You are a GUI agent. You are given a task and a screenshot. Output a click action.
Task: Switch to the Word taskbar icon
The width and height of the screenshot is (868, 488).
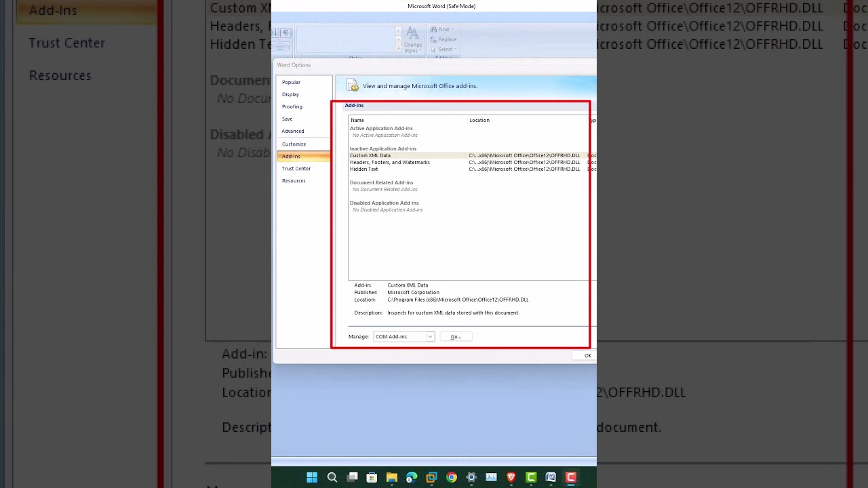pyautogui.click(x=551, y=477)
